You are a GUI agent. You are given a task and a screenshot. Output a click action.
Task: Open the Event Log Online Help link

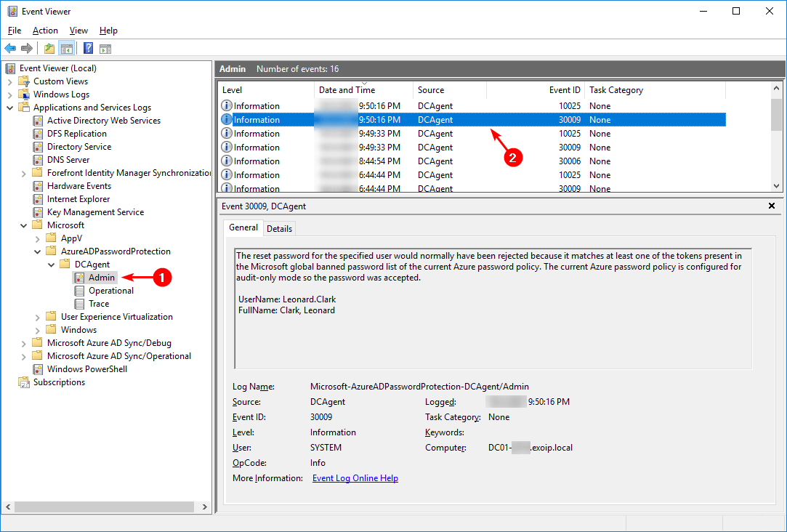(355, 478)
